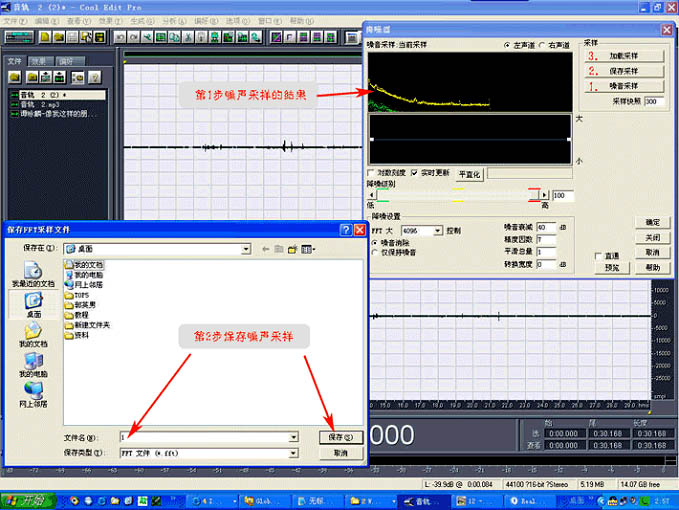
Task: Click the Back arrow in the save dialog
Action: point(265,249)
